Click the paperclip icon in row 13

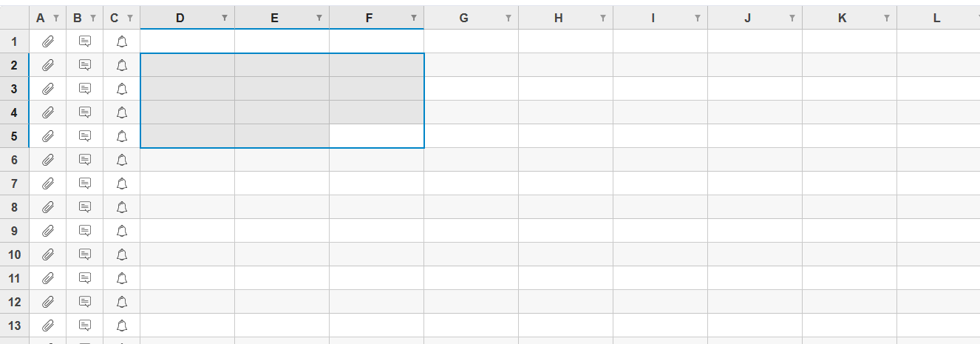tap(48, 326)
